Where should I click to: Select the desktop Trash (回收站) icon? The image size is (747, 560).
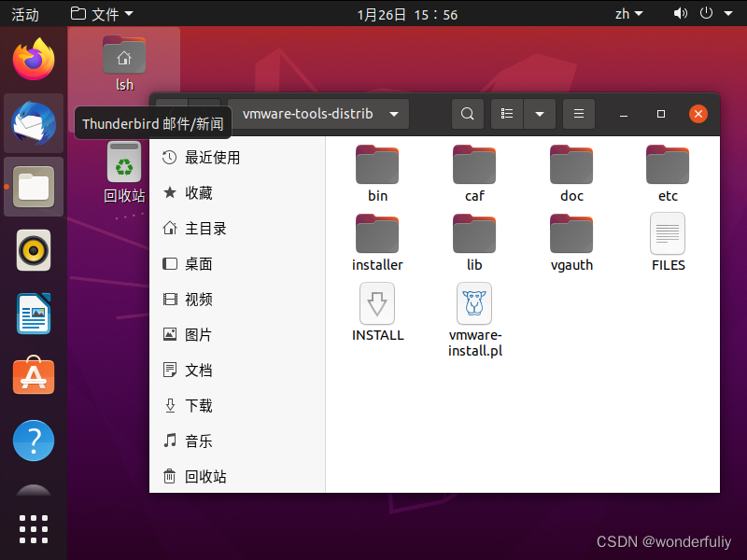coord(124,172)
